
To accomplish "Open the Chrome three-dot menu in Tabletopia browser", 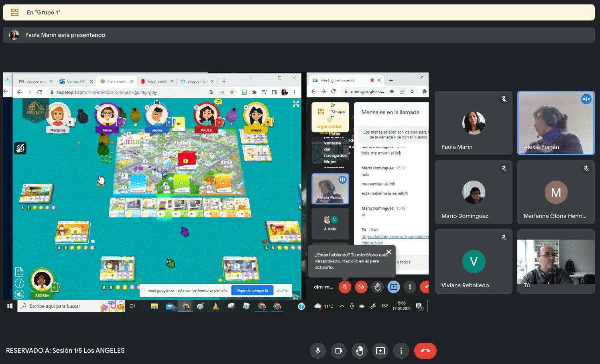I will tap(295, 92).
